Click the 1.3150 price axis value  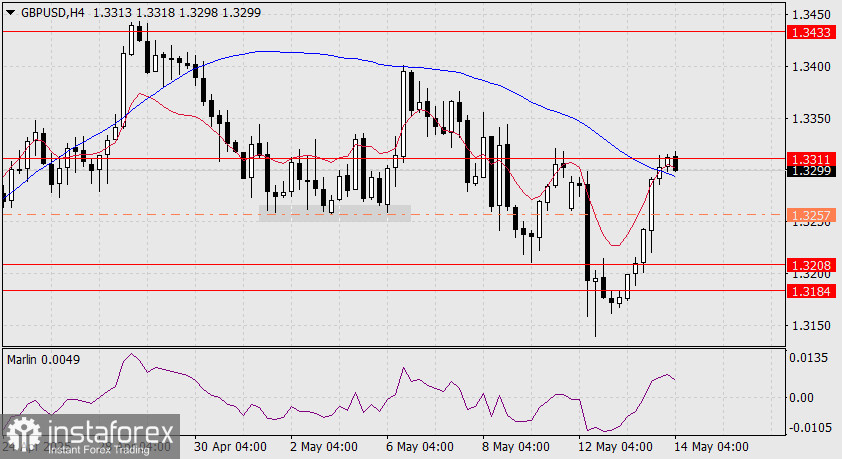[811, 326]
